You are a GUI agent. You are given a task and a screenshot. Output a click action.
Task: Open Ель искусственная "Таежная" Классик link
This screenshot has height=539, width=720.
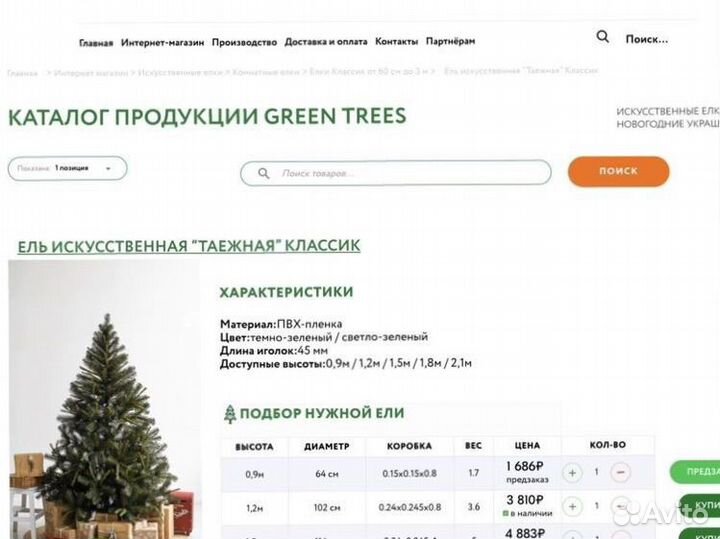(x=189, y=246)
